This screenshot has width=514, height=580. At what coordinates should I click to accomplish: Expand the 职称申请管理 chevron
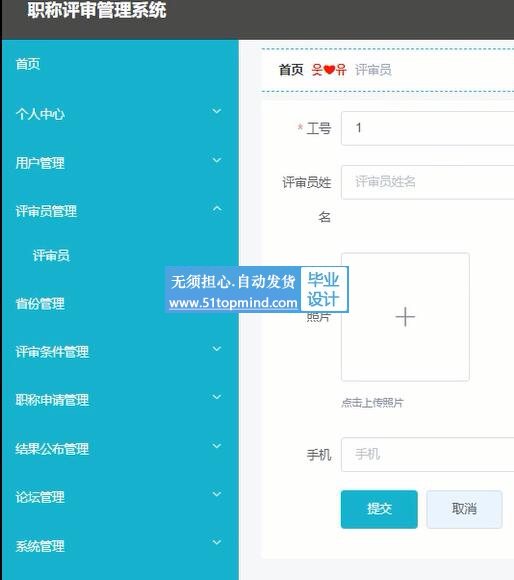(x=217, y=397)
